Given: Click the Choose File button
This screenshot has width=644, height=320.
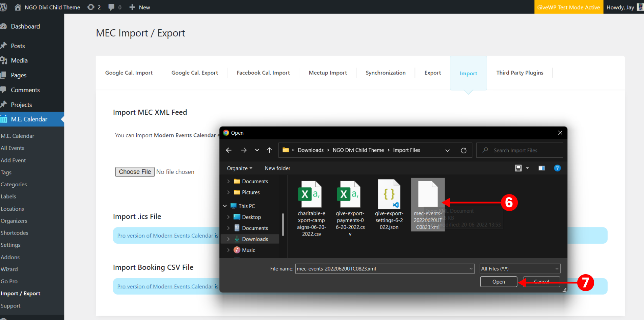Looking at the screenshot, I should (x=135, y=172).
